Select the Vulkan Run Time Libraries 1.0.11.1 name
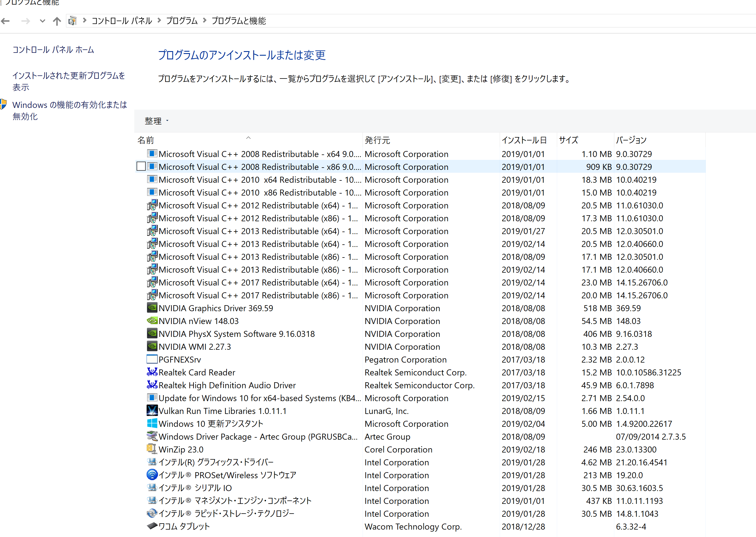Image resolution: width=756 pixels, height=537 pixels. pyautogui.click(x=222, y=411)
